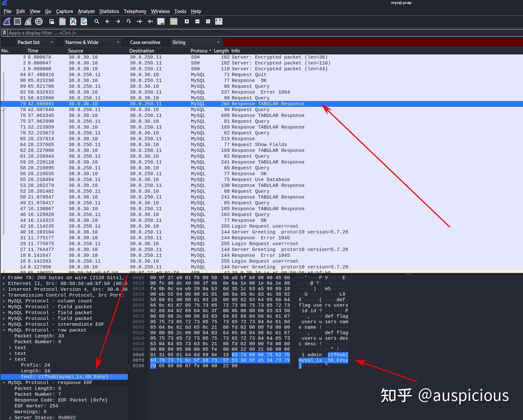Stop the running capture
This screenshot has width=523, height=420.
(x=17, y=21)
